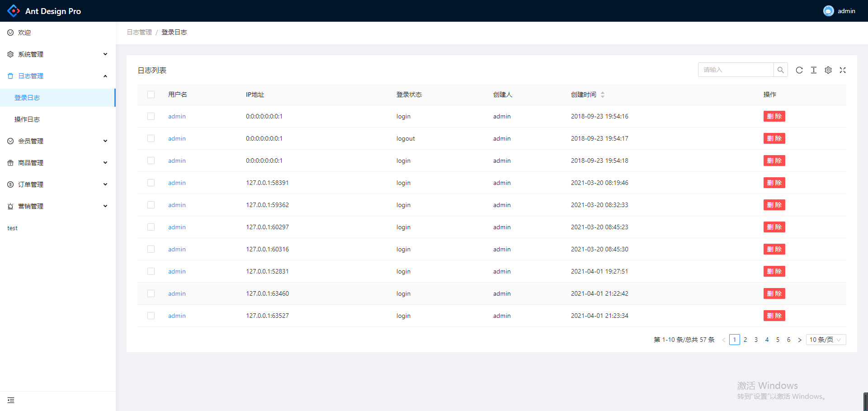868x411 pixels.
Task: Click the 欢迎 smiley icon
Action: 10,33
